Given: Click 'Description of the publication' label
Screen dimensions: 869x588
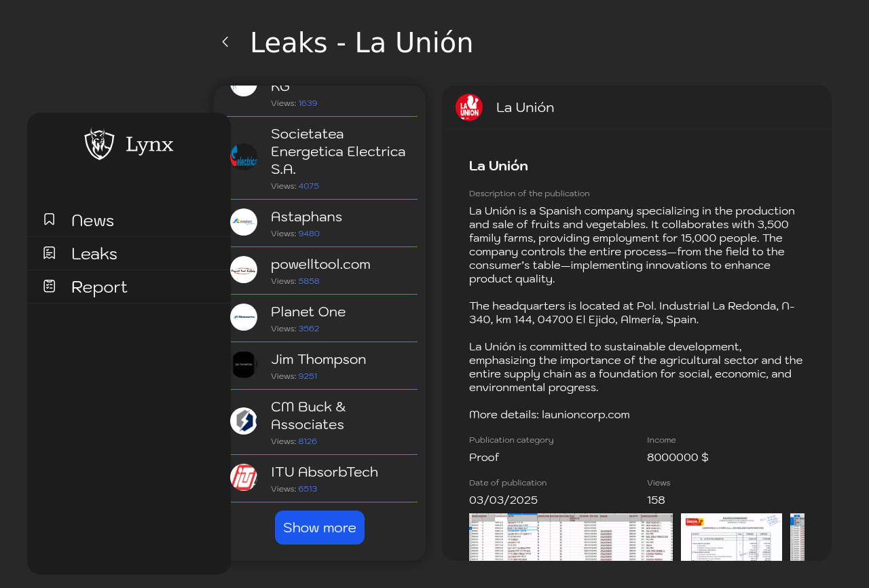Looking at the screenshot, I should click(530, 194).
